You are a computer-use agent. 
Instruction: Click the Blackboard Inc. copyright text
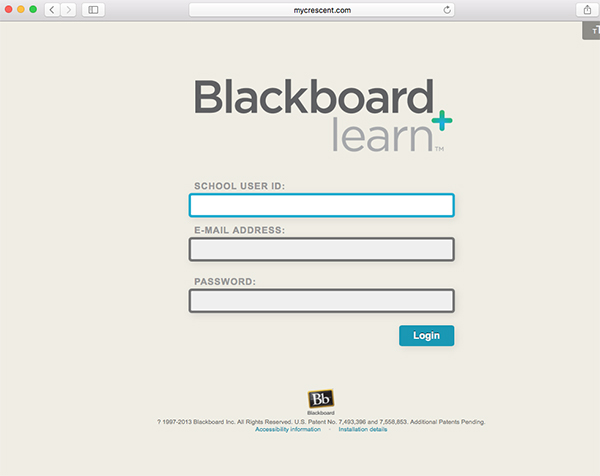321,422
